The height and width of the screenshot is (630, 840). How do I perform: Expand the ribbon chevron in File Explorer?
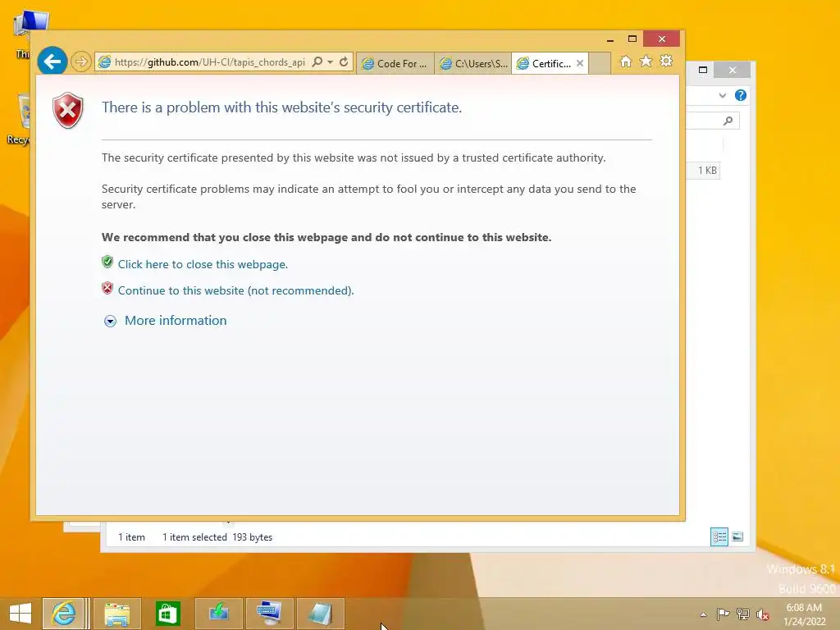tap(722, 95)
